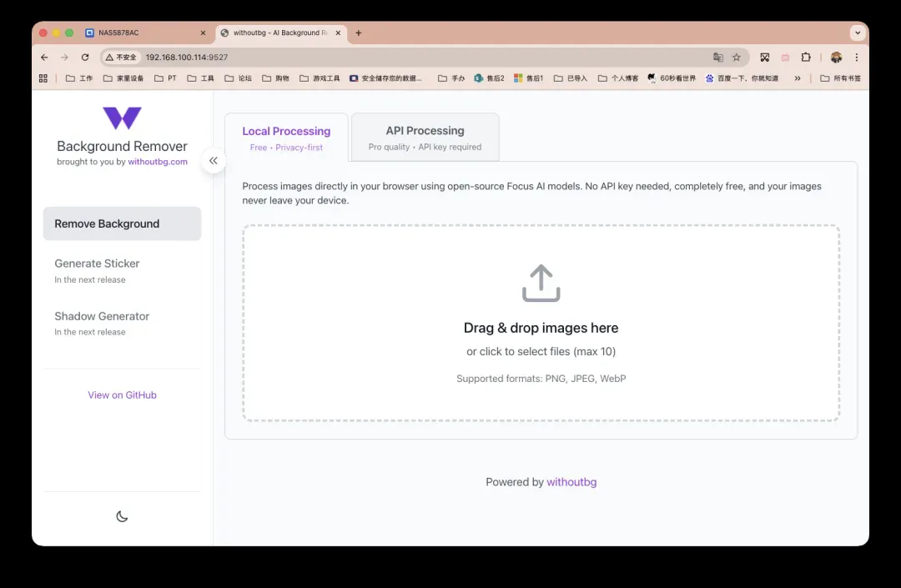Open the View on GitHub link
Screen dimensions: 901x588
122,395
